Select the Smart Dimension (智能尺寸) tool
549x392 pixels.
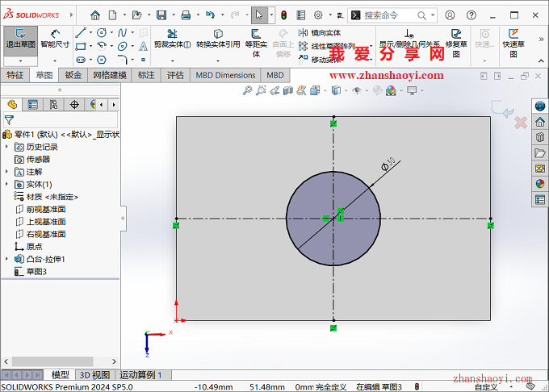(55, 38)
